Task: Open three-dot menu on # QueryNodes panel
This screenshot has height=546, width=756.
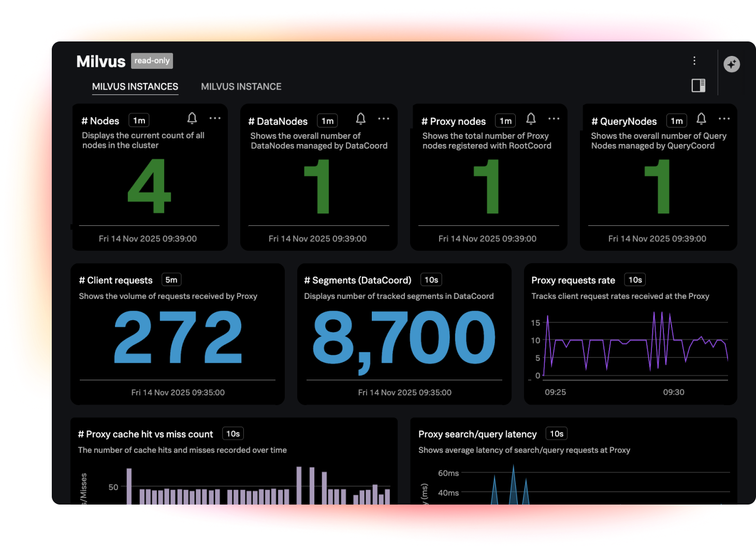Action: point(724,119)
